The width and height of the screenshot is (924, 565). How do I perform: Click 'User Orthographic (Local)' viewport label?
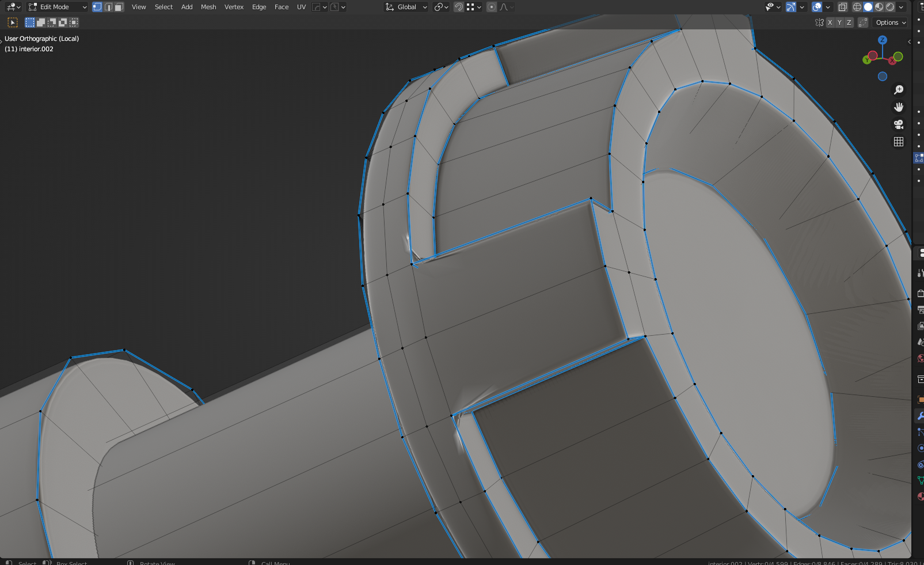tap(41, 39)
